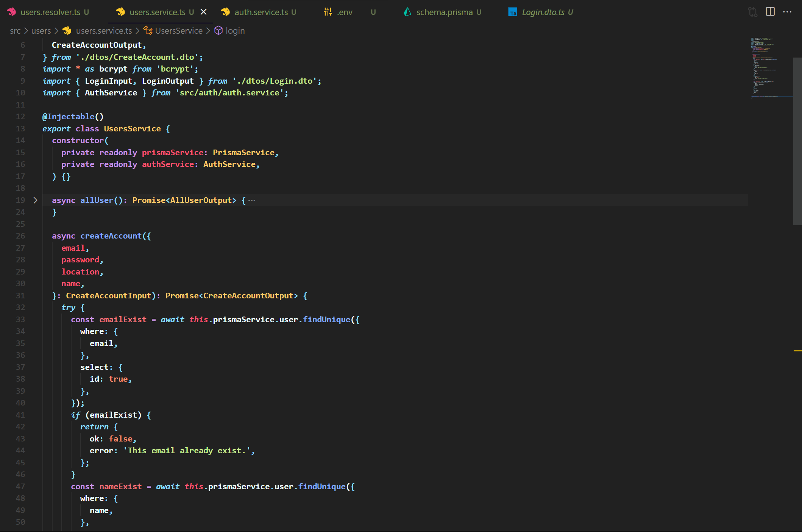Switch to the auth.service.ts tab

pos(261,12)
